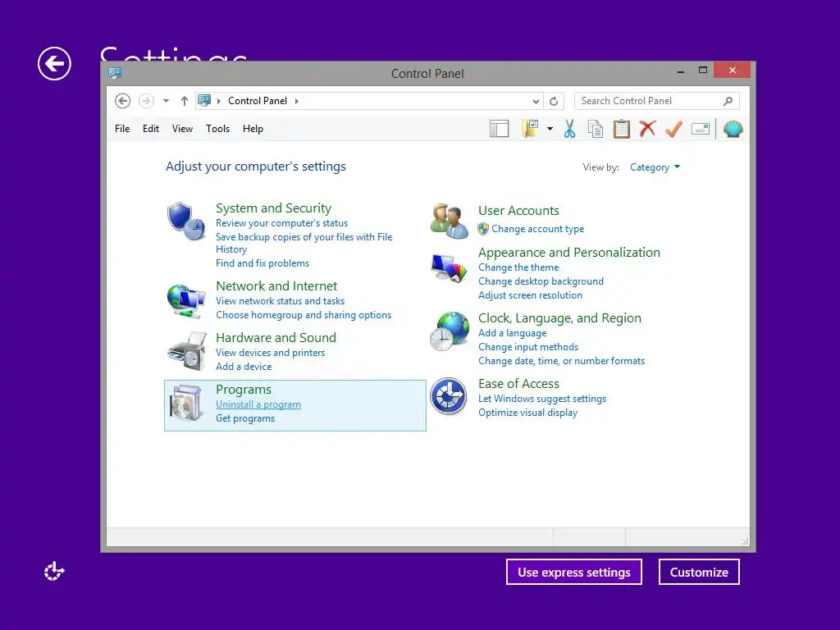The height and width of the screenshot is (630, 840).
Task: Click the Customize button
Action: pos(699,572)
